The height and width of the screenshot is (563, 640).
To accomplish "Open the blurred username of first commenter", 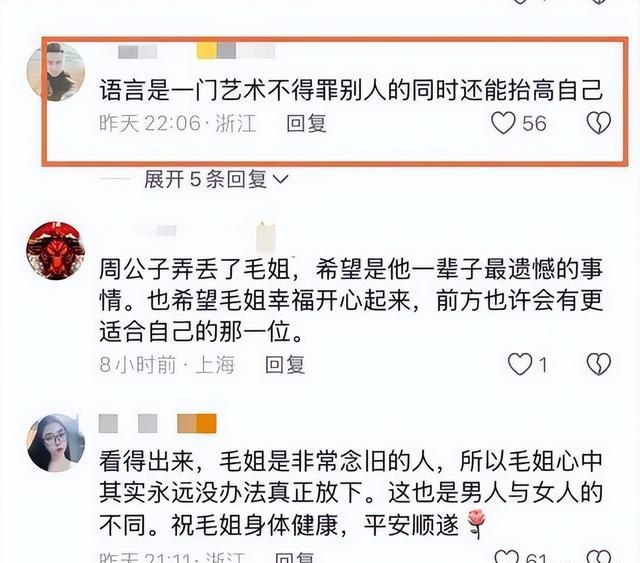I will pyautogui.click(x=137, y=52).
